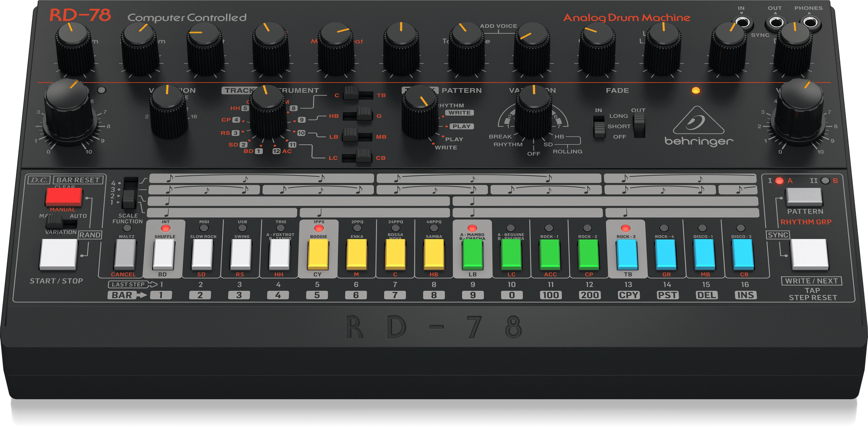Flip the MANUAL / AUTO variation switch
Viewport: 868px width, 427px height.
tap(61, 222)
